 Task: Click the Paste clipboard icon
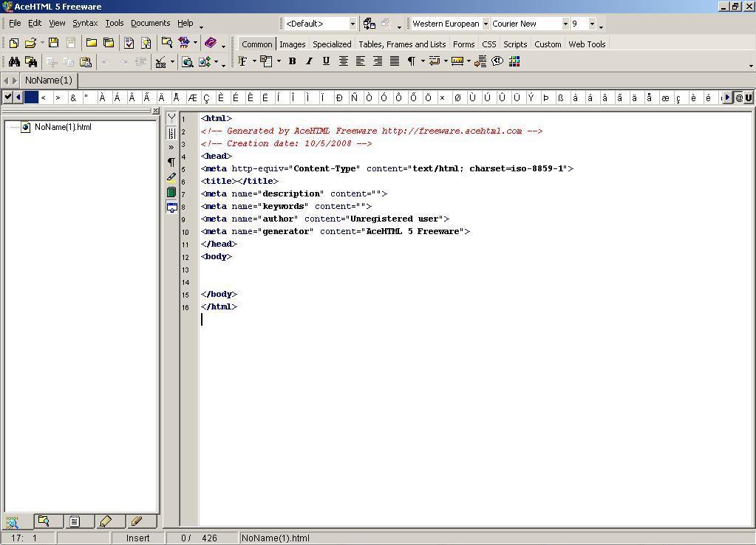click(85, 62)
